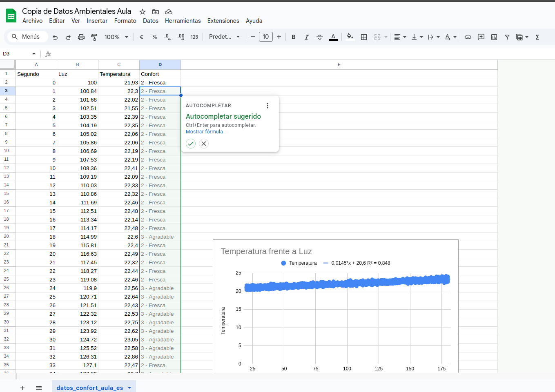Open the cell name box dropdown
This screenshot has height=392, width=555.
(x=34, y=54)
